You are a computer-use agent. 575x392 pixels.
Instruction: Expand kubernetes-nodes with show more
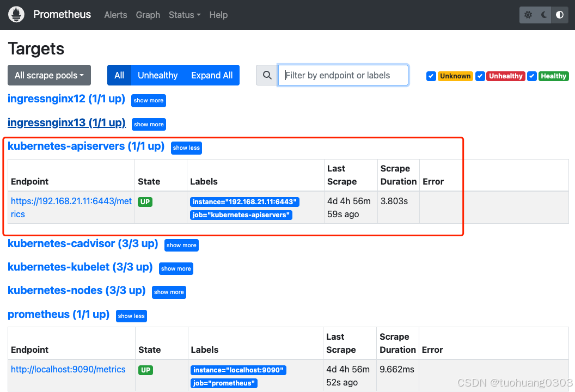[169, 292]
